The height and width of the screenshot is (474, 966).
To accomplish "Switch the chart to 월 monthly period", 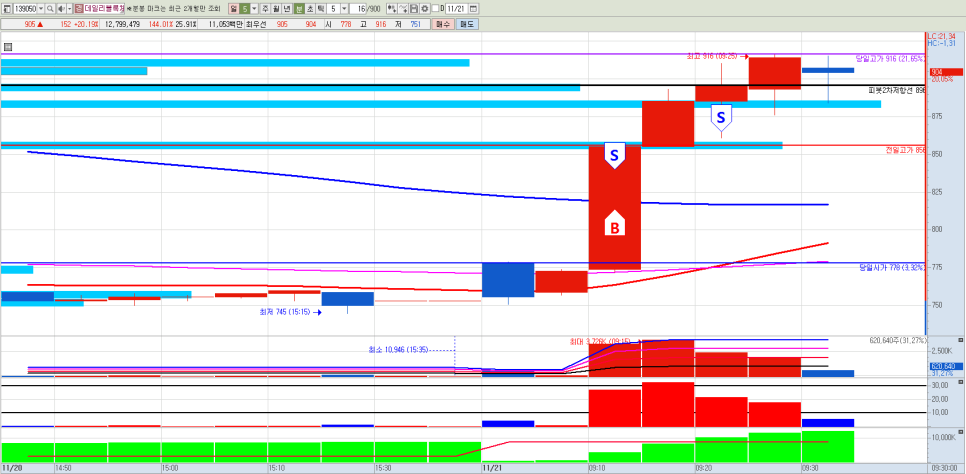I will [x=276, y=9].
